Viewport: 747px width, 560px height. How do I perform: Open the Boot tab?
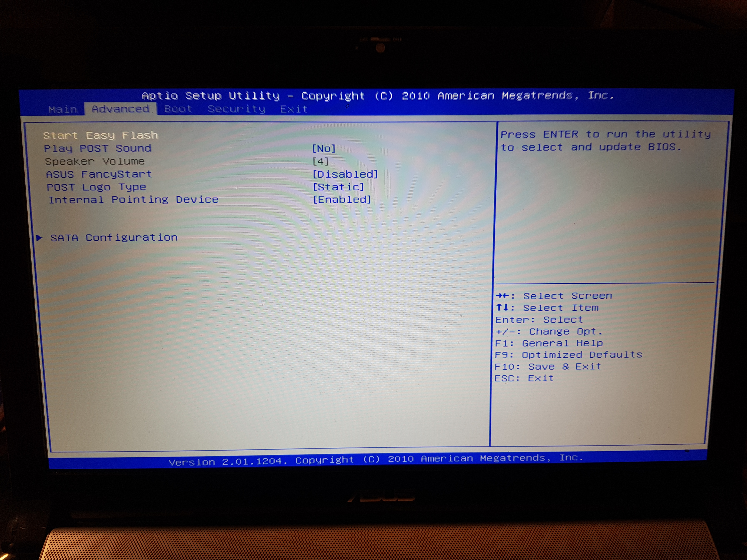click(x=178, y=109)
